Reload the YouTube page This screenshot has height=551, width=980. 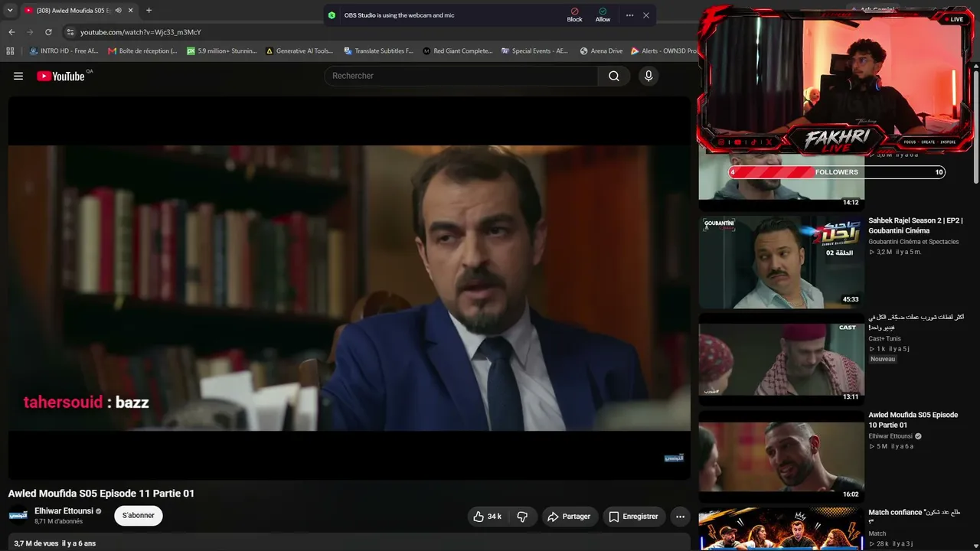[48, 32]
